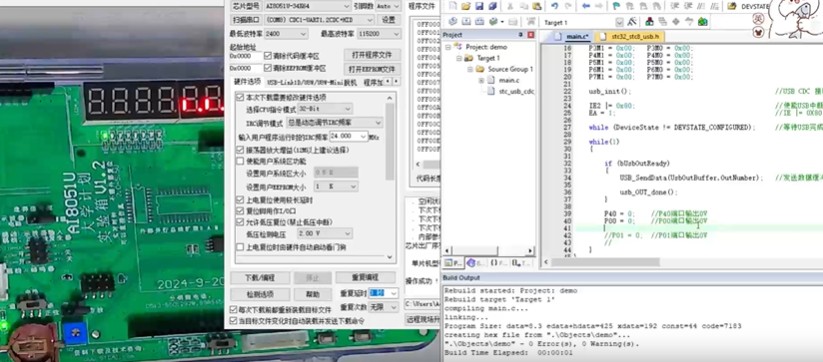Viewport: 823px width, 362px height.
Task: Toggle 清除EEPROM缓冲区 checkbox
Action: 268,68
